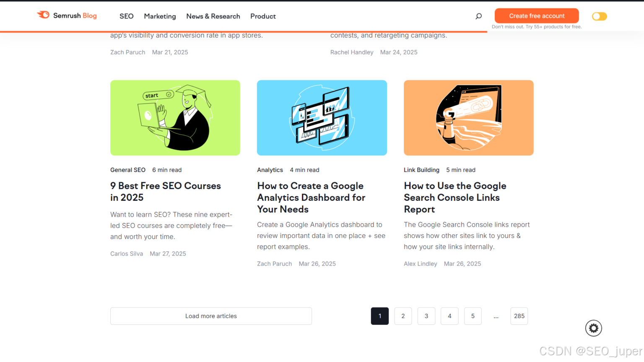The height and width of the screenshot is (362, 644).
Task: Open Google Search Console Links Report title
Action: click(455, 197)
